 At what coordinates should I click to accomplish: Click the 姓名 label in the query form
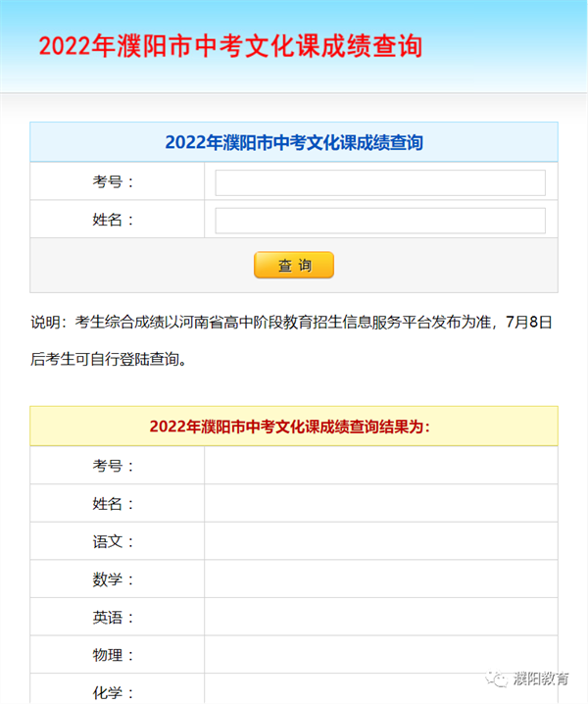point(113,220)
